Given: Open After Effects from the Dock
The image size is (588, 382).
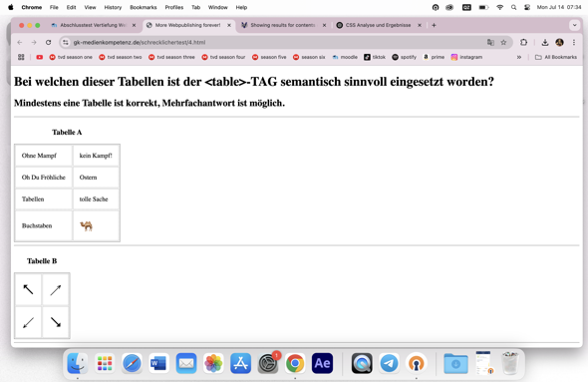Looking at the screenshot, I should click(322, 363).
